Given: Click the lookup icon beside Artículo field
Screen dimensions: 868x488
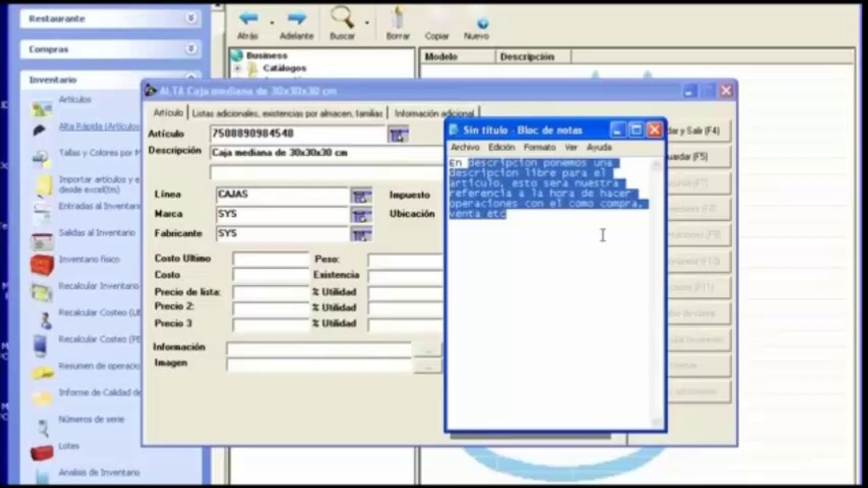Looking at the screenshot, I should 398,134.
